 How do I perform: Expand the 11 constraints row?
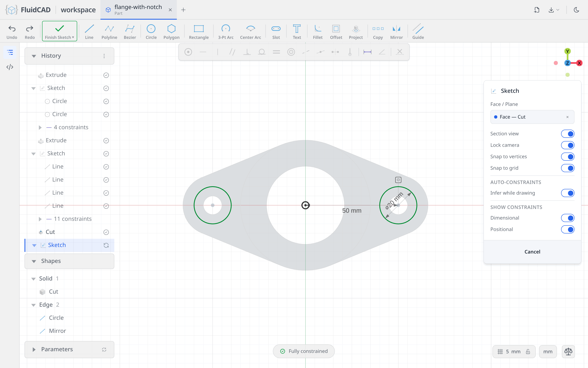40,219
